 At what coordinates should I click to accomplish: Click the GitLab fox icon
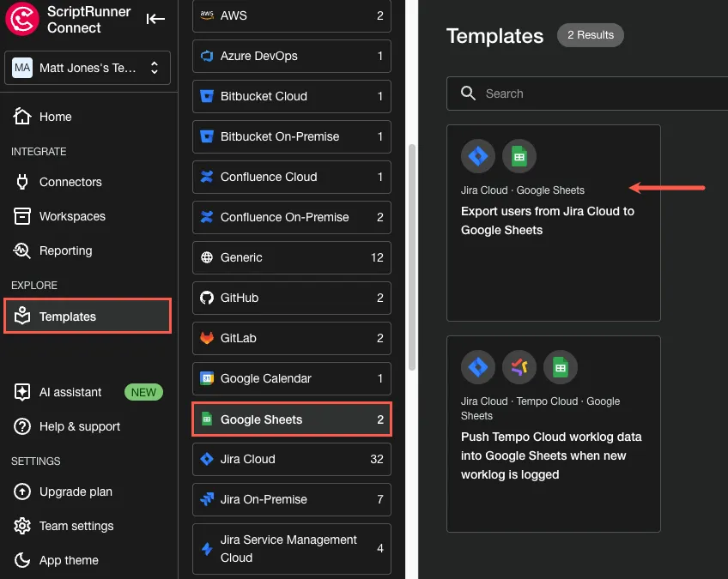tap(207, 338)
